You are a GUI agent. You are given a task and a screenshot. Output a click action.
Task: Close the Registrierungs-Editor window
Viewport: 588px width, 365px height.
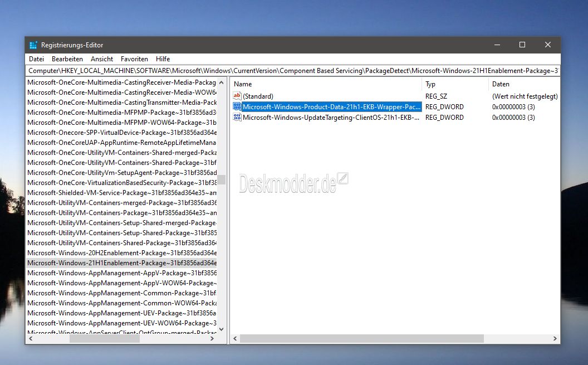[548, 45]
